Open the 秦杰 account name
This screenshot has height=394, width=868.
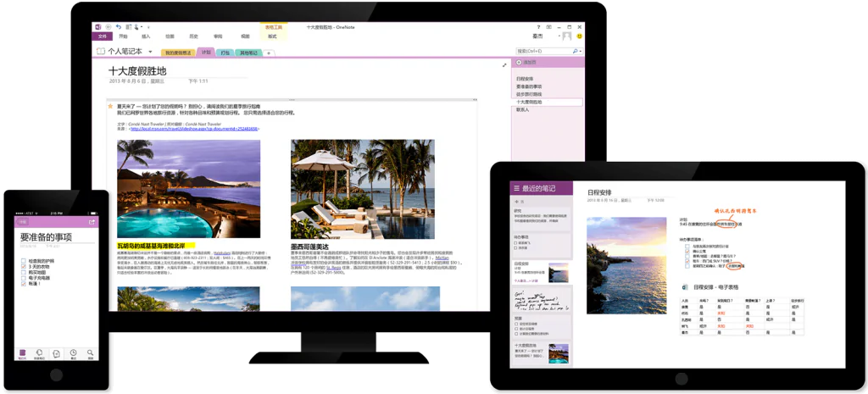click(x=538, y=36)
